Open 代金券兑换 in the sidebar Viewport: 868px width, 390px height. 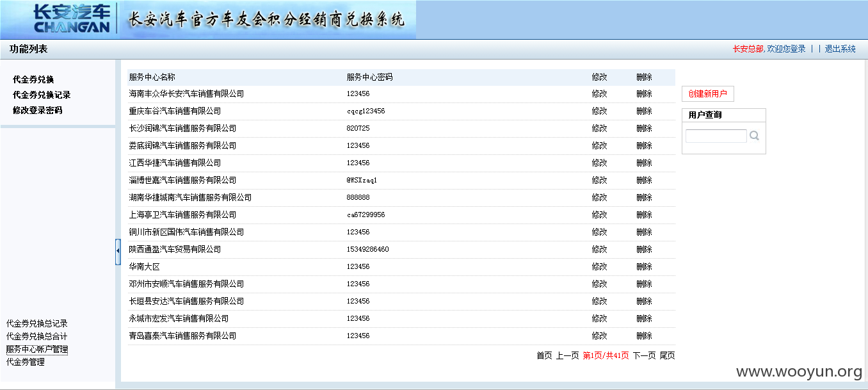coord(33,79)
